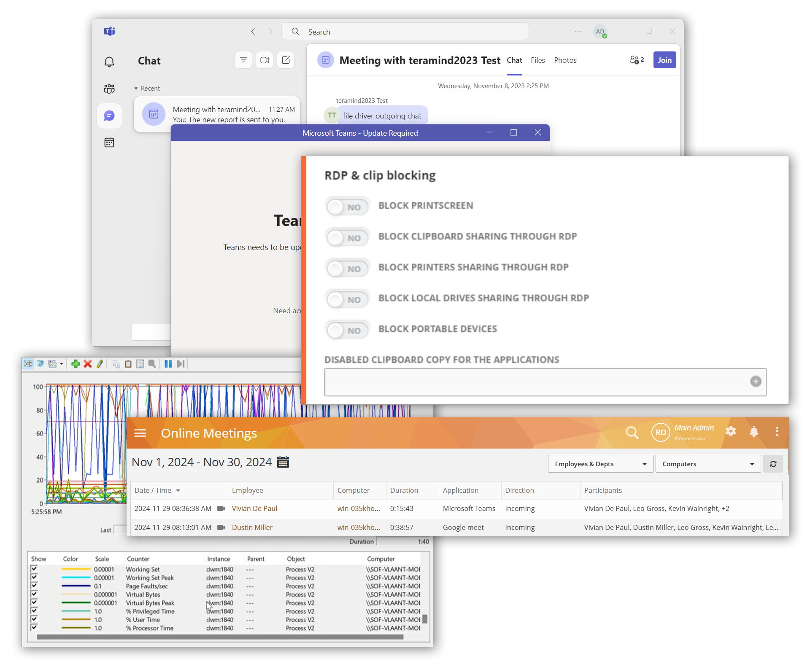This screenshot has height=672, width=810.
Task: Toggle Block Printers Sharing Through RDP
Action: coord(348,269)
